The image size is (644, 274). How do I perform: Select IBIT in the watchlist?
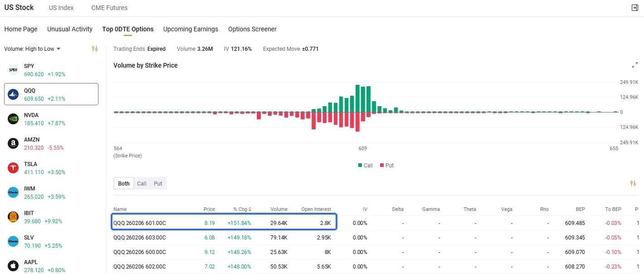[51, 217]
